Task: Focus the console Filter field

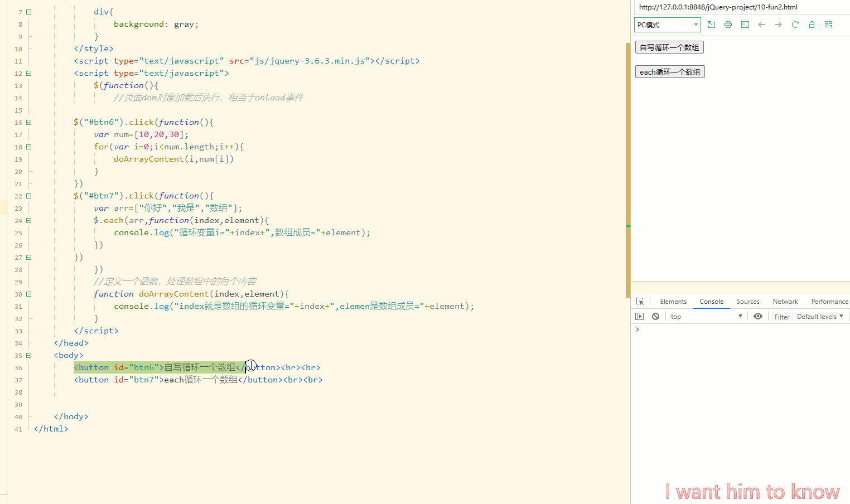Action: pos(782,317)
